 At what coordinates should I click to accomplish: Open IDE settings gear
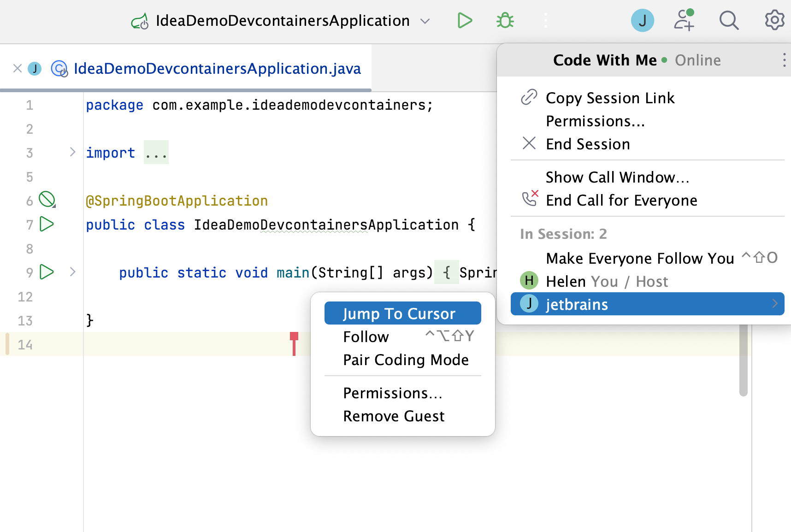(x=774, y=21)
